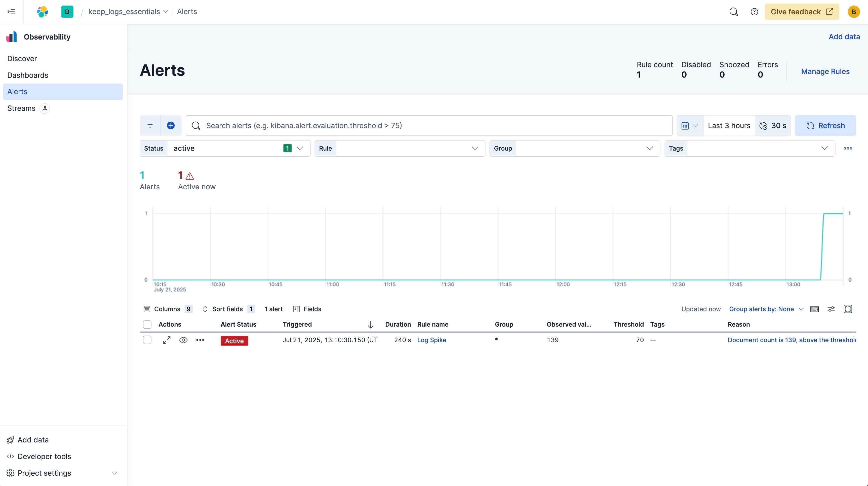Viewport: 868px width, 486px height.
Task: Click the eye icon for Log Spike alert
Action: [x=183, y=340]
